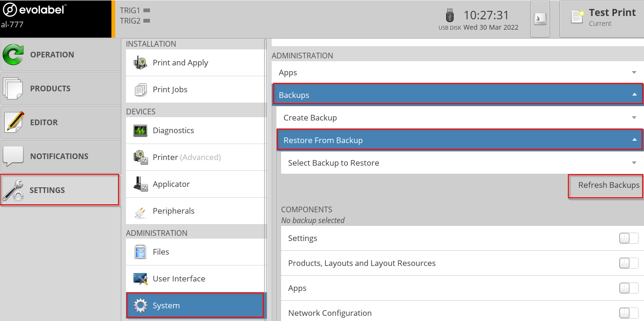Click the Print and Apply icon
Image resolution: width=644 pixels, height=321 pixels.
[x=141, y=63]
